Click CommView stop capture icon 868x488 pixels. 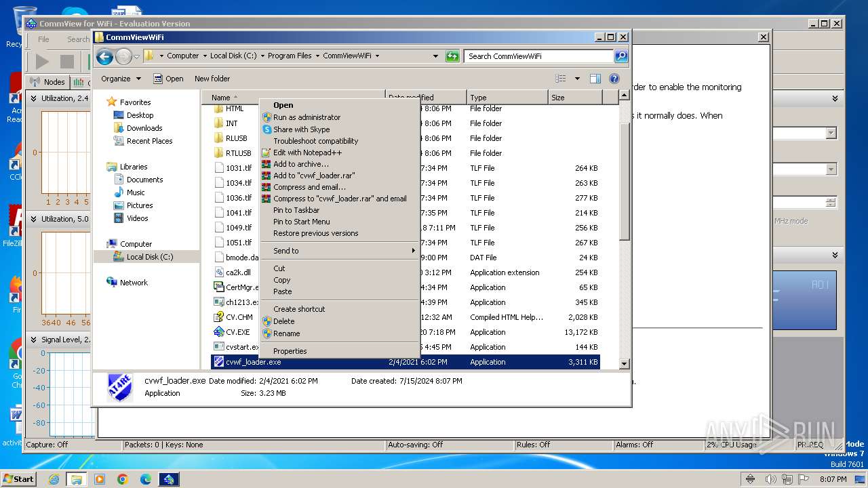[67, 62]
